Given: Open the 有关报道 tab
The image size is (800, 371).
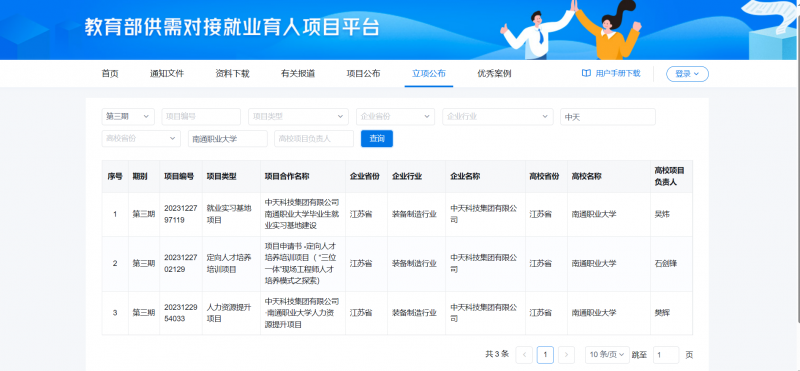Looking at the screenshot, I should coord(297,73).
